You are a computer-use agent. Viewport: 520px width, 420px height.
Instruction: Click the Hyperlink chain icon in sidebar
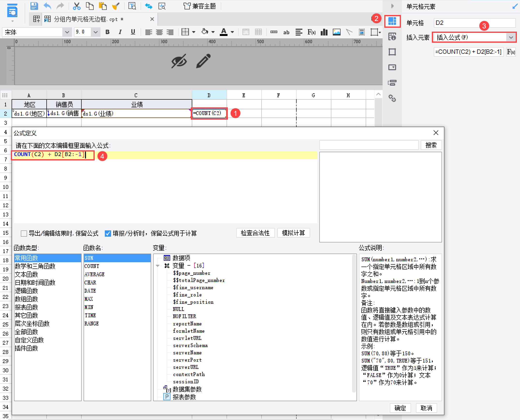pos(392,98)
